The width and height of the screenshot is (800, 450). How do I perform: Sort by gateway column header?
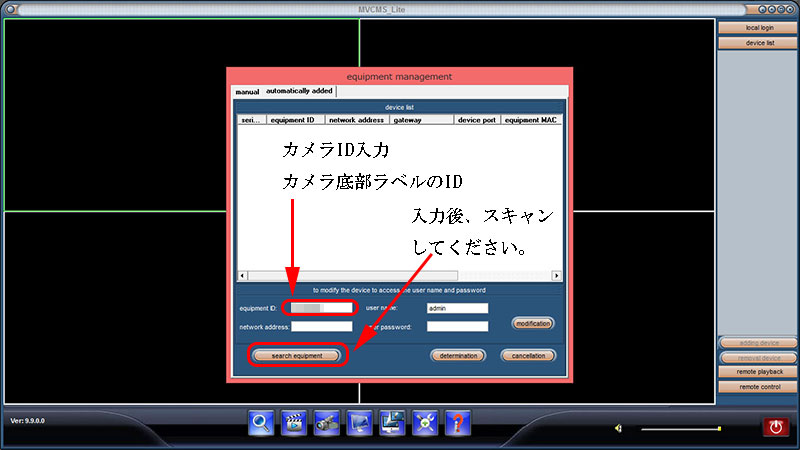(421, 120)
